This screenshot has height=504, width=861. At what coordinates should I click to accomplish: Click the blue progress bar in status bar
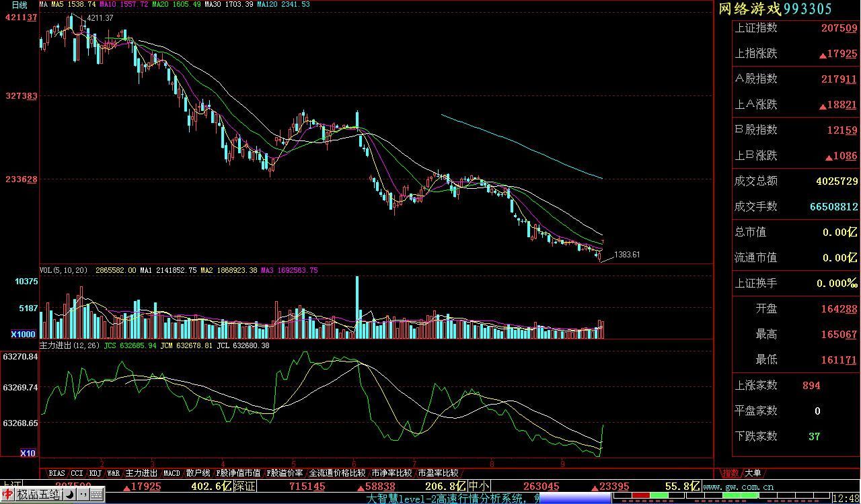(x=574, y=499)
